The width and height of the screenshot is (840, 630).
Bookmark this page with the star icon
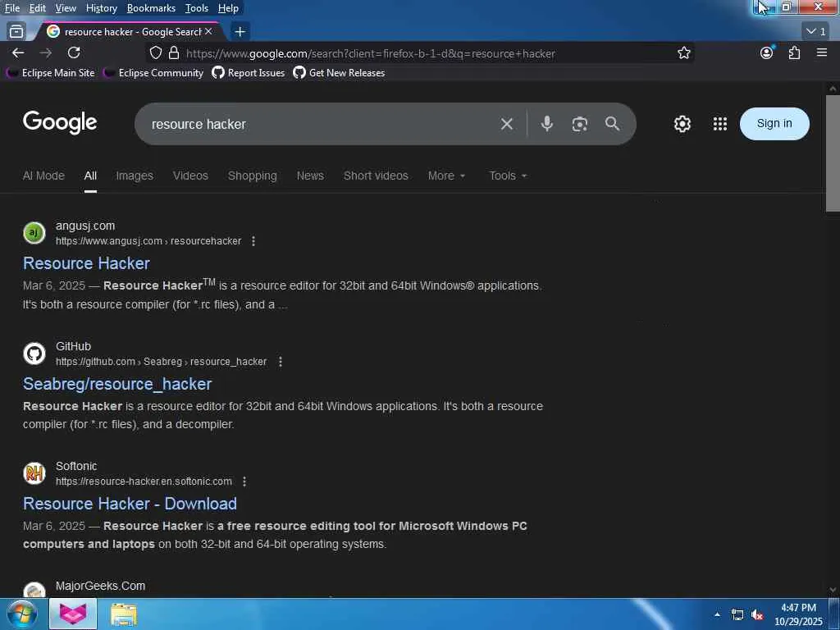[x=683, y=53]
